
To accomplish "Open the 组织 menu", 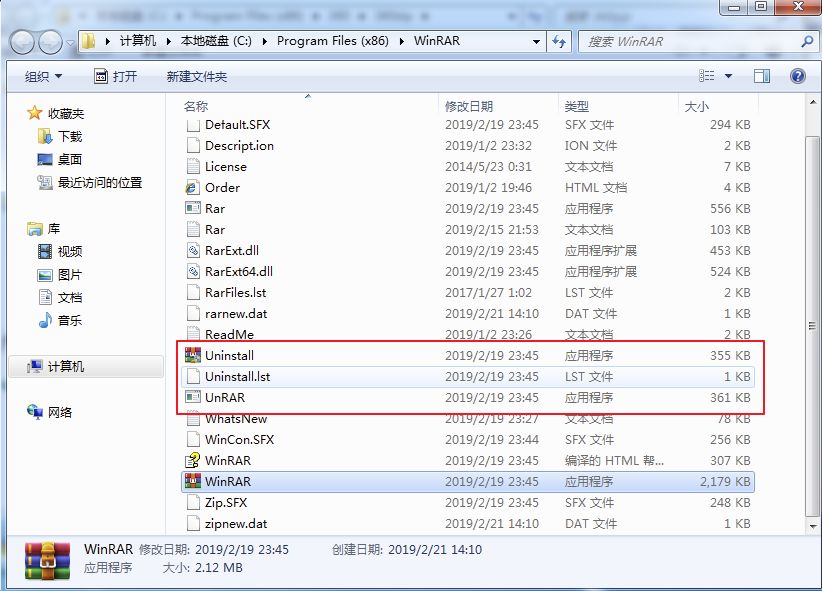I will coord(44,77).
